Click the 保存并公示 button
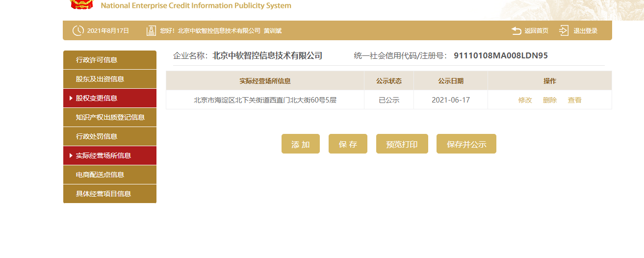Screen dimensions: 644x258 coord(466,144)
